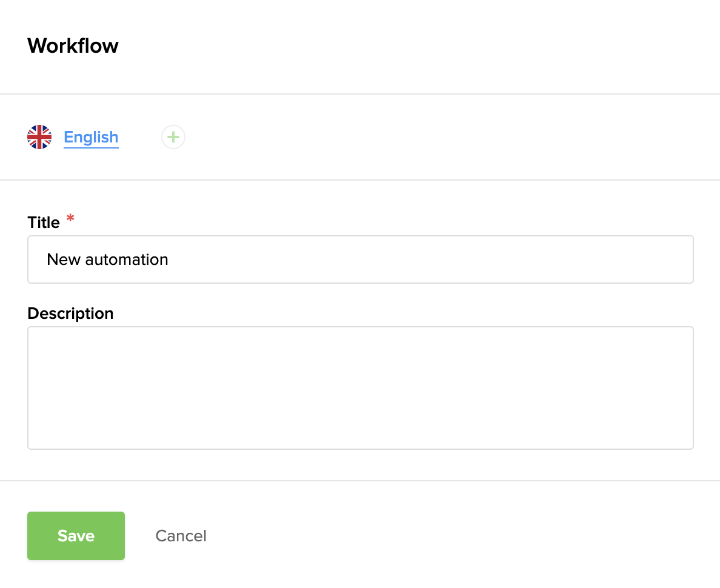Cancel editing the workflow
The width and height of the screenshot is (720, 588).
[x=181, y=536]
